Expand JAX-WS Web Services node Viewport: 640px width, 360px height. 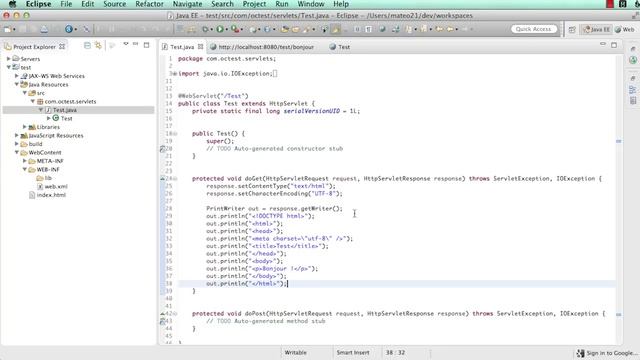(x=17, y=76)
